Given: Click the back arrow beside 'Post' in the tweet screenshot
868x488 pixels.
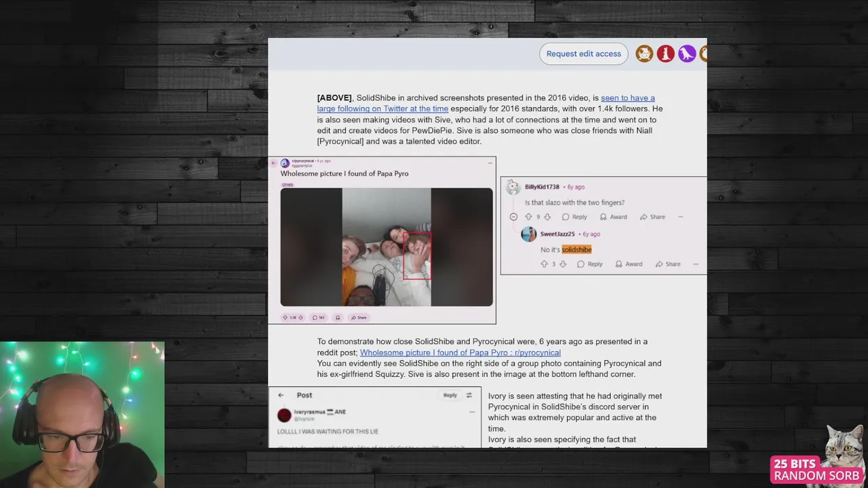Looking at the screenshot, I should point(281,395).
